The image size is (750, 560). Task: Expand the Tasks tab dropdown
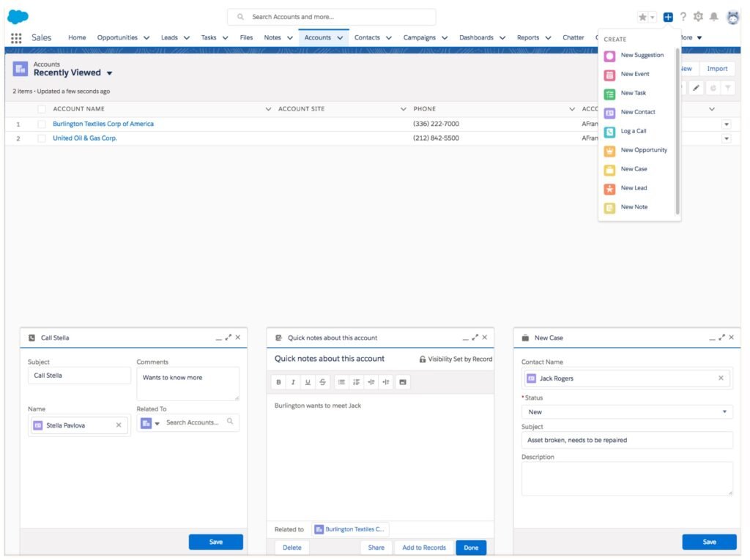[x=226, y=38]
